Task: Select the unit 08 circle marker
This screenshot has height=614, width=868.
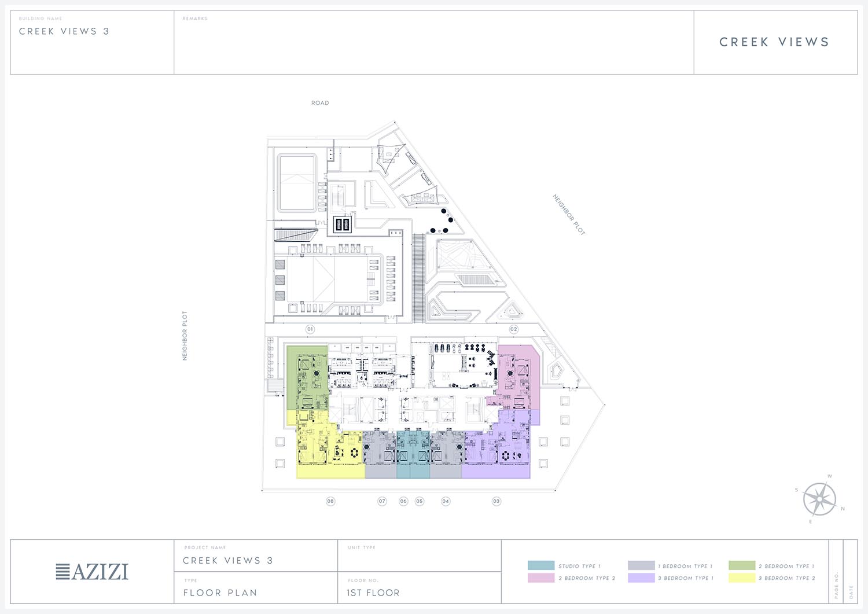Action: click(x=330, y=501)
